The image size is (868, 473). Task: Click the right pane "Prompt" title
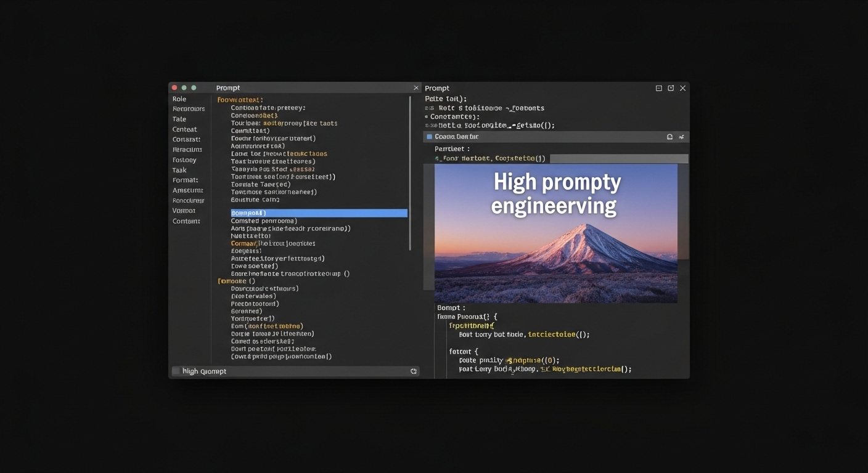coord(437,88)
